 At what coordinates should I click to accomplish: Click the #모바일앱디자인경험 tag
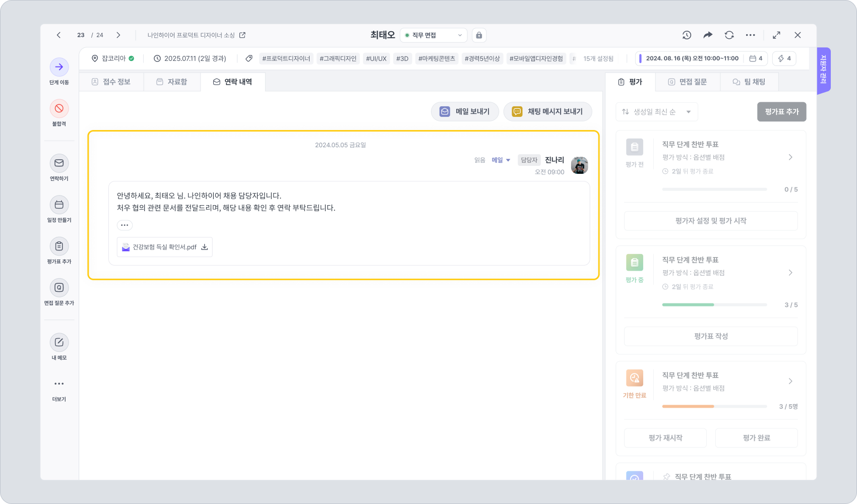(x=536, y=58)
